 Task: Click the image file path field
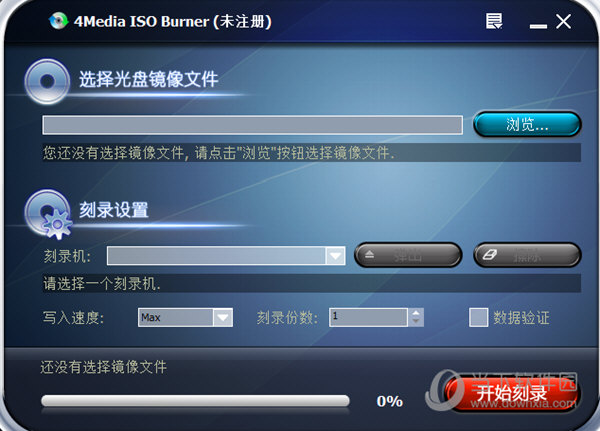click(x=253, y=125)
